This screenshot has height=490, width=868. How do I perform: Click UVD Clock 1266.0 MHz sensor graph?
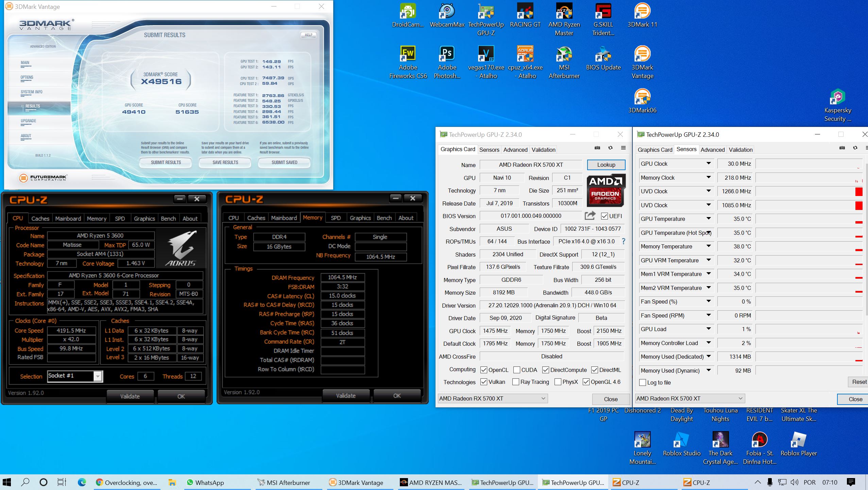pos(809,191)
